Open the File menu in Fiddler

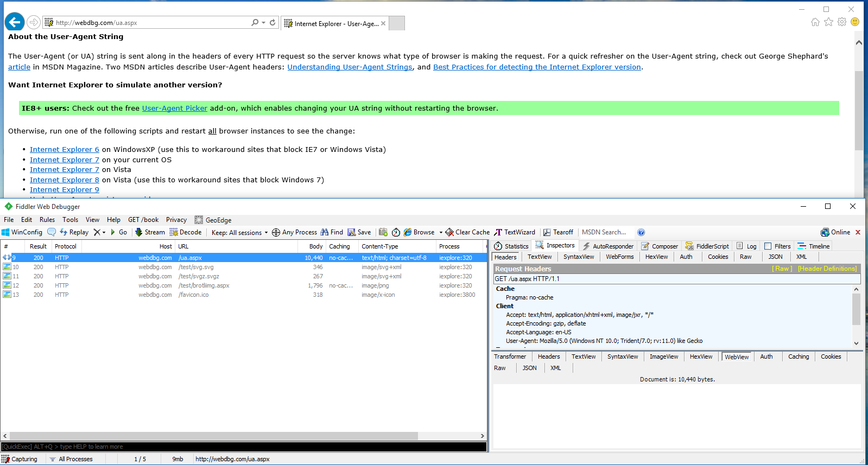click(9, 220)
